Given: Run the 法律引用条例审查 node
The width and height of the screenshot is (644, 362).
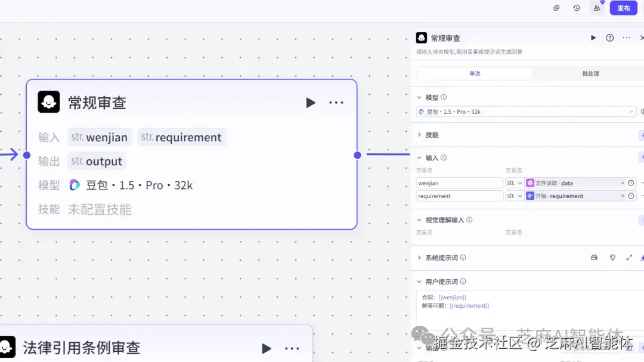Looking at the screenshot, I should click(266, 348).
